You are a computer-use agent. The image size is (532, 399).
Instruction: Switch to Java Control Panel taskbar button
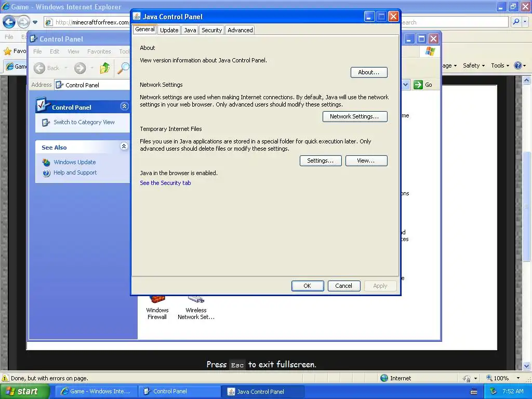(263, 391)
